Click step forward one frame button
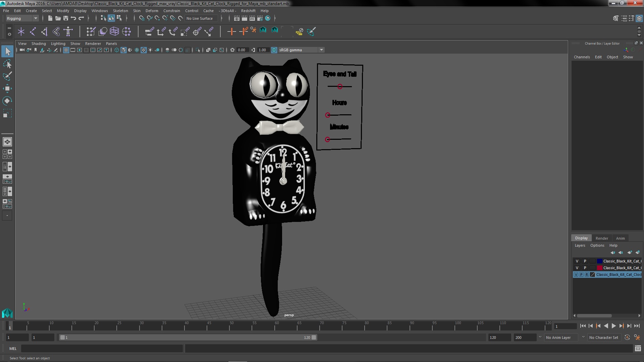 coord(629,326)
